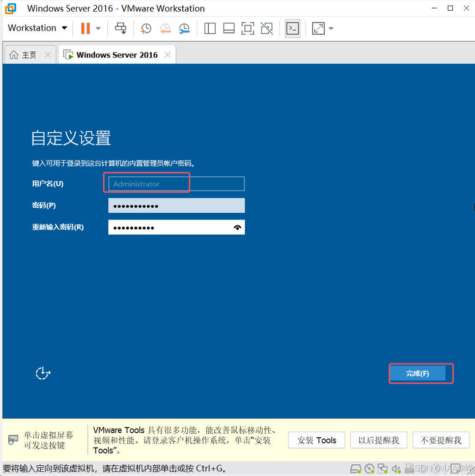
Task: Take a snapshot of this virtual machine
Action: [146, 29]
